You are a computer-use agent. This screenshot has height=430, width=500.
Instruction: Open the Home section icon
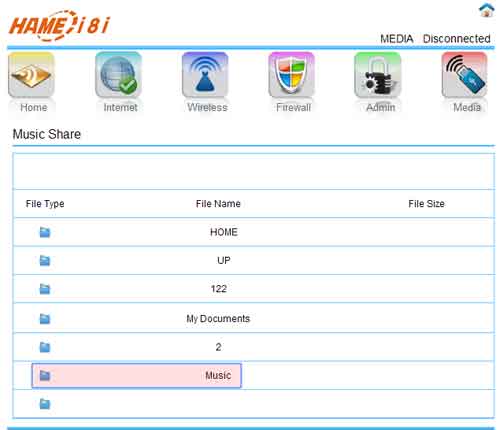tap(31, 75)
